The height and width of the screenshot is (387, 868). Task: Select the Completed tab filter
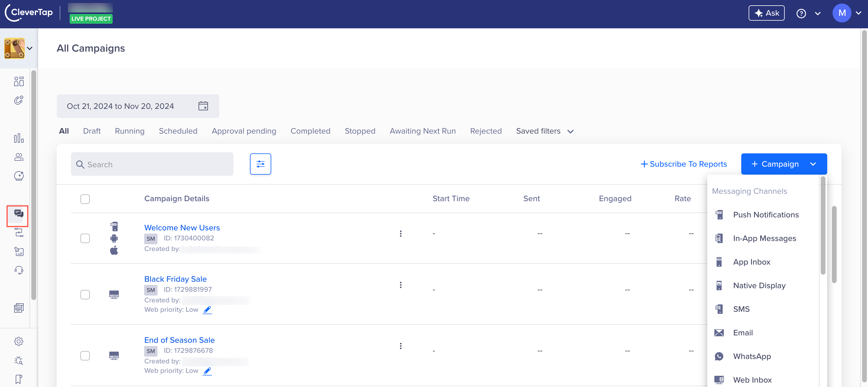311,131
